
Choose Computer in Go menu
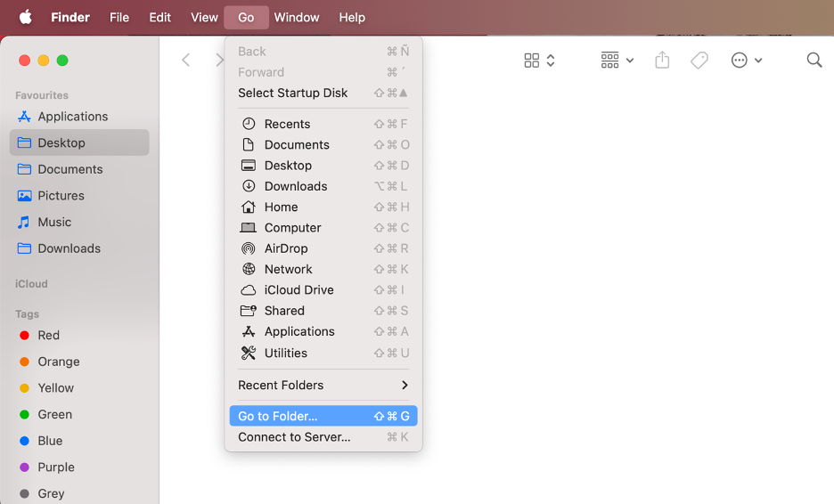click(x=323, y=228)
